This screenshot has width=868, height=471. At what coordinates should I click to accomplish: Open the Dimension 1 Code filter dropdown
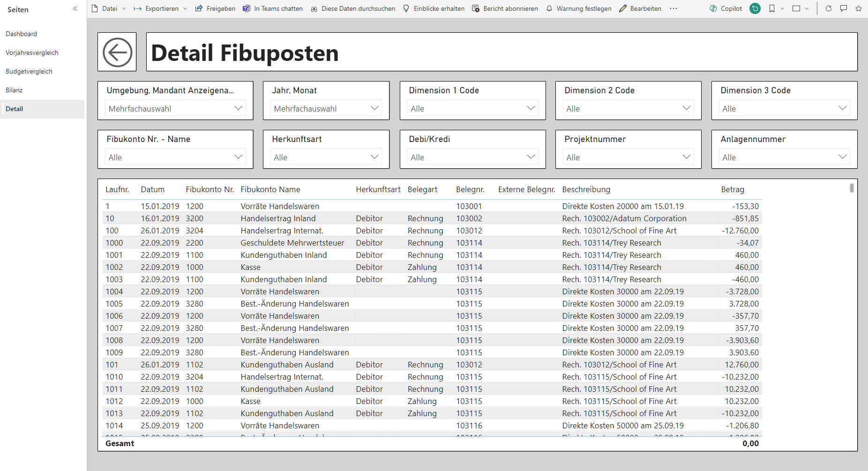[x=472, y=108]
